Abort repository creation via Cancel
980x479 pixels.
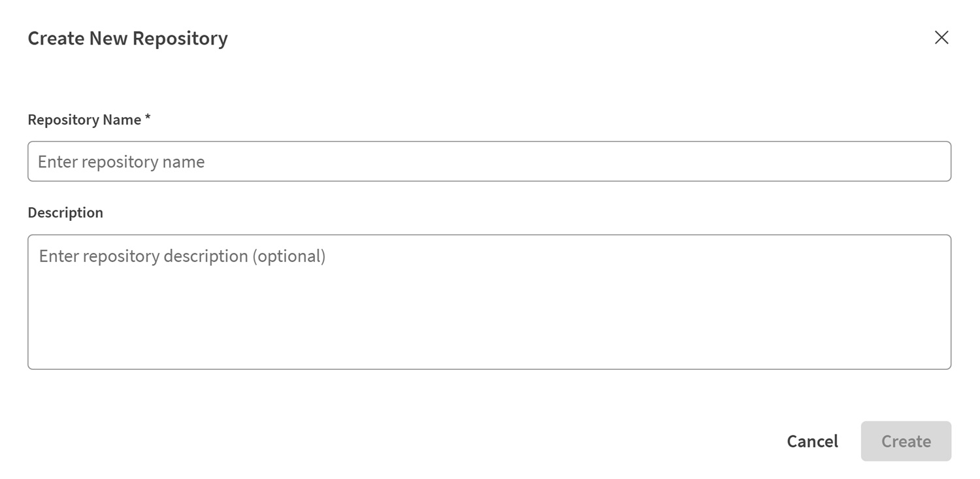coord(811,441)
